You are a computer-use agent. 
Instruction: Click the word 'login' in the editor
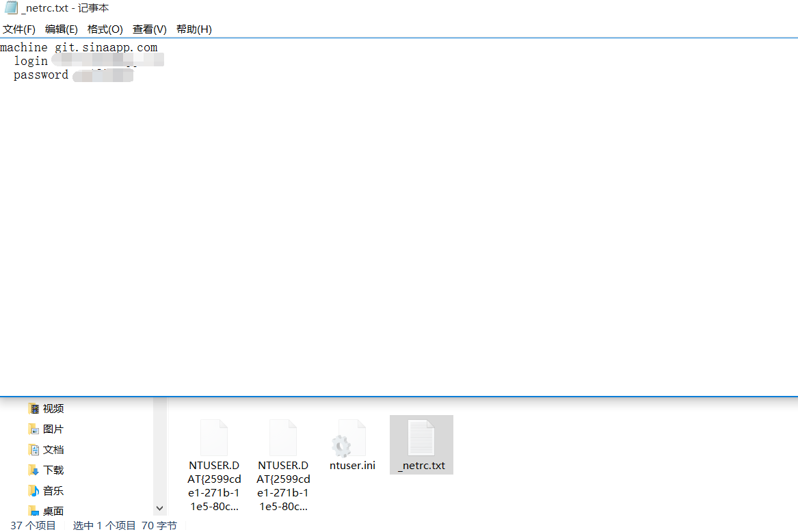(x=31, y=61)
